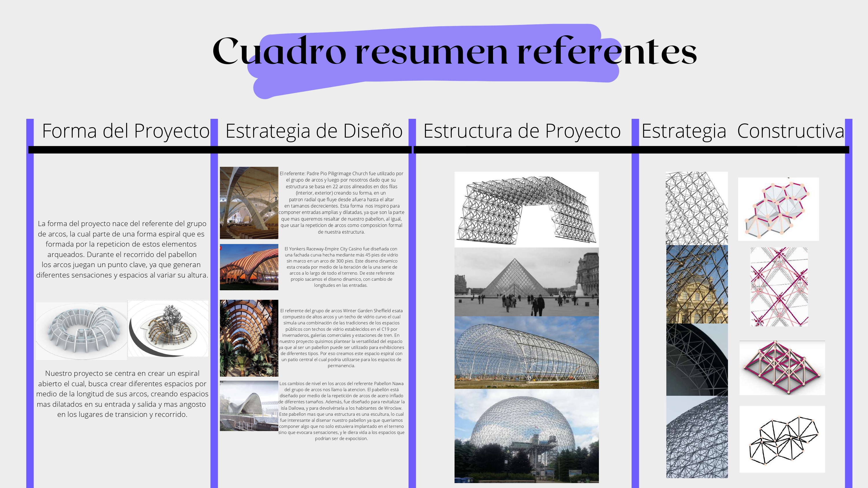The width and height of the screenshot is (868, 488).
Task: Click the Estrategia Constructiva heading
Action: point(742,131)
